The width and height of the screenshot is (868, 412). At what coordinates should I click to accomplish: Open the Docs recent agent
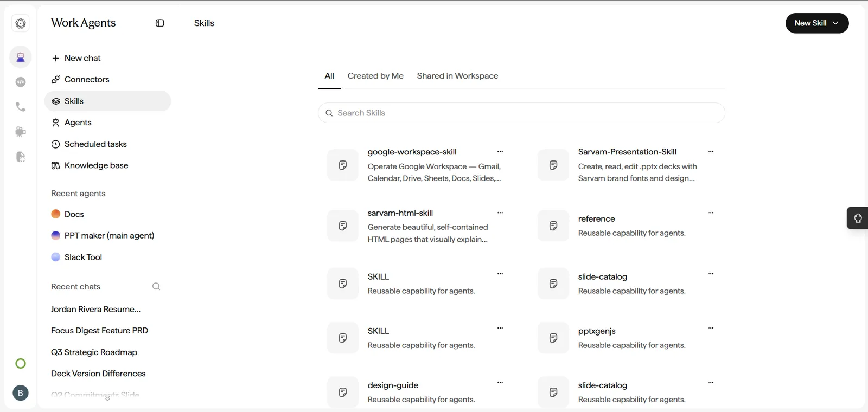click(x=107, y=214)
